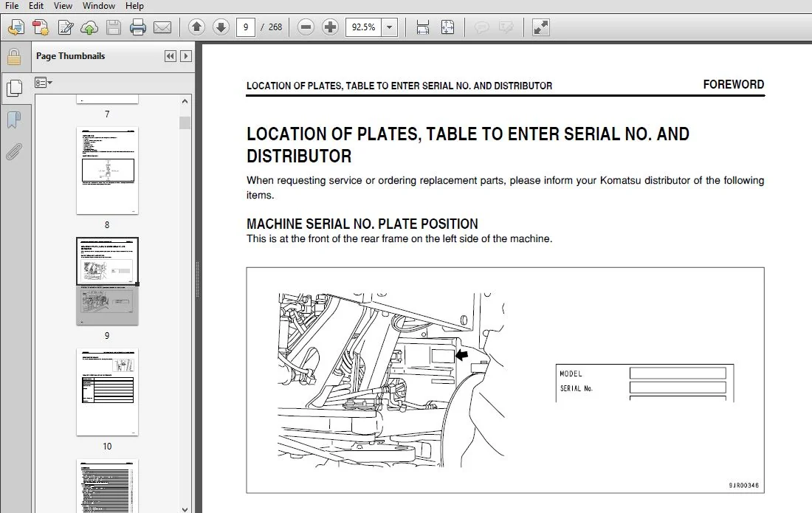Screen dimensions: 812x513
Task: Select the page 11 thumbnail
Action: point(107,486)
